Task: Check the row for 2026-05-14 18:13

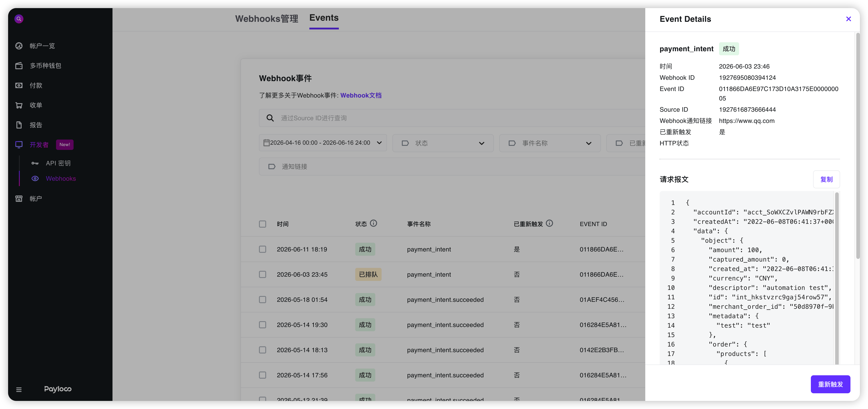Action: coord(263,350)
